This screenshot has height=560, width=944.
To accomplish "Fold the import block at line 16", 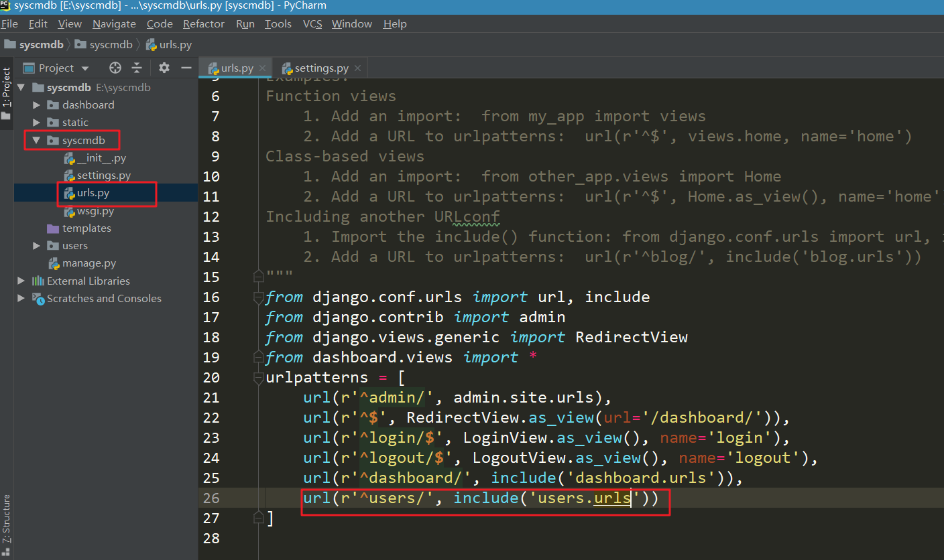I will 258,297.
